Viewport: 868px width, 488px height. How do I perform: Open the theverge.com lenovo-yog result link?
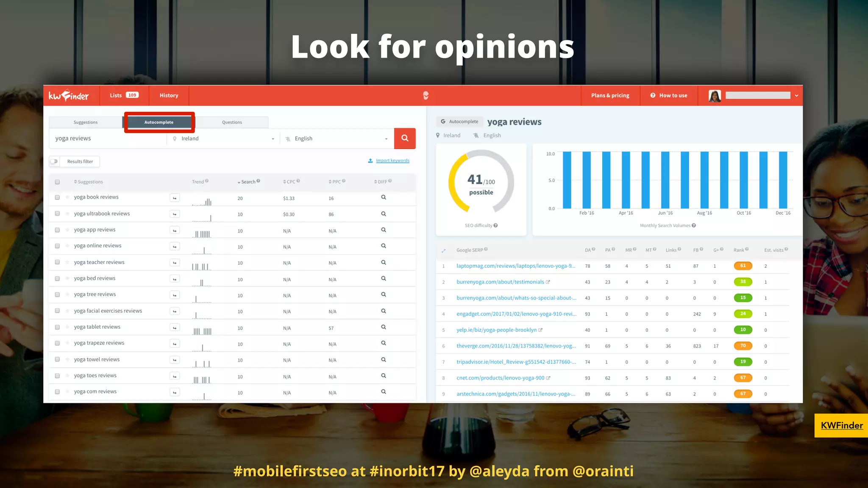point(516,346)
